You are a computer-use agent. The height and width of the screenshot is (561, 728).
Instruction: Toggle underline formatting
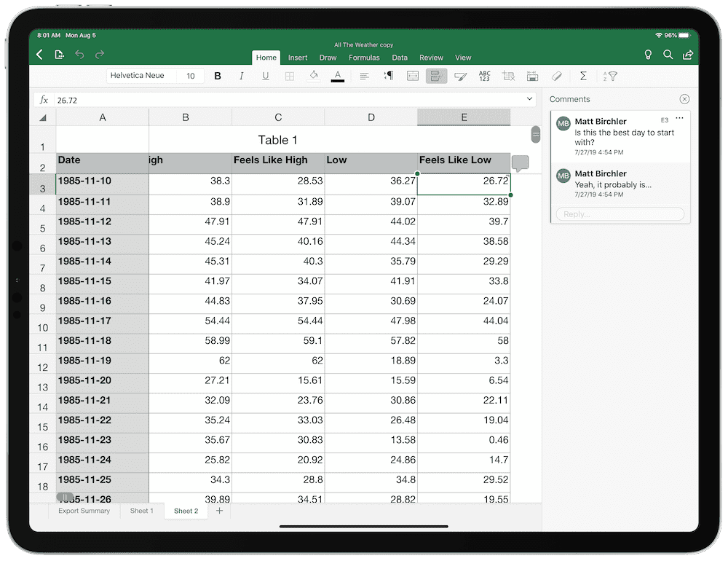click(266, 76)
